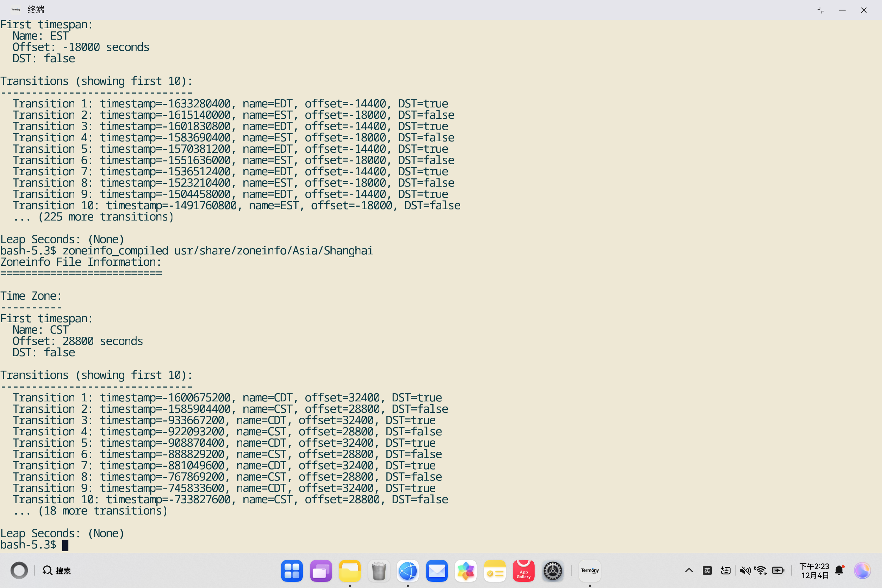This screenshot has height=588, width=882.
Task: Open the notification bell
Action: pos(840,570)
